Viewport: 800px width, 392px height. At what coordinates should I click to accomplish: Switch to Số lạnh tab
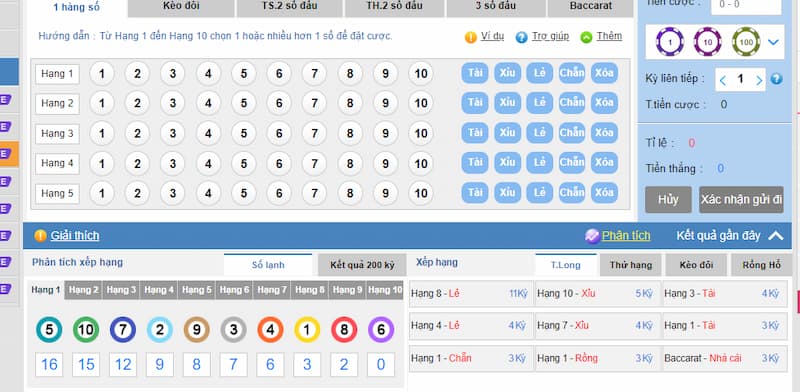[268, 265]
